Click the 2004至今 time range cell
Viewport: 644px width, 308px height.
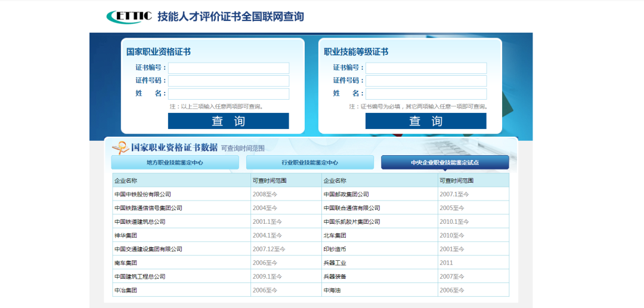click(x=286, y=208)
